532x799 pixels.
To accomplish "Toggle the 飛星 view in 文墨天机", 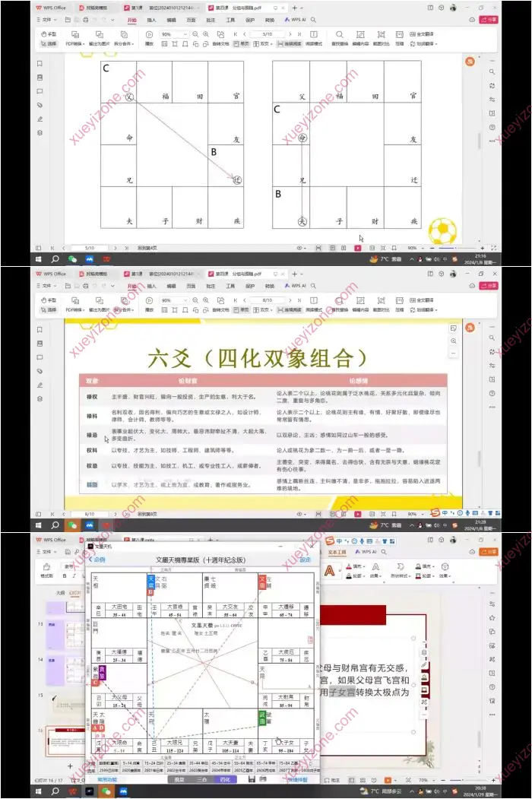I will [179, 779].
